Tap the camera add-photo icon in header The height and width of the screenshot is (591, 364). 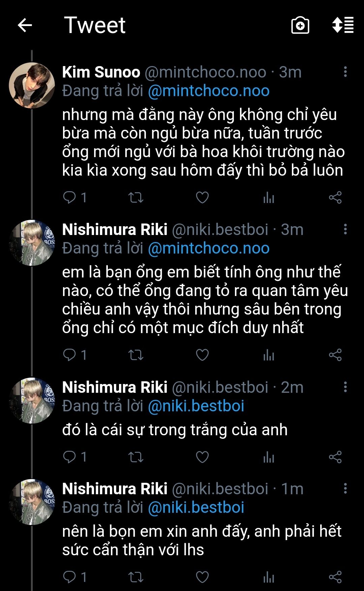coord(300,25)
